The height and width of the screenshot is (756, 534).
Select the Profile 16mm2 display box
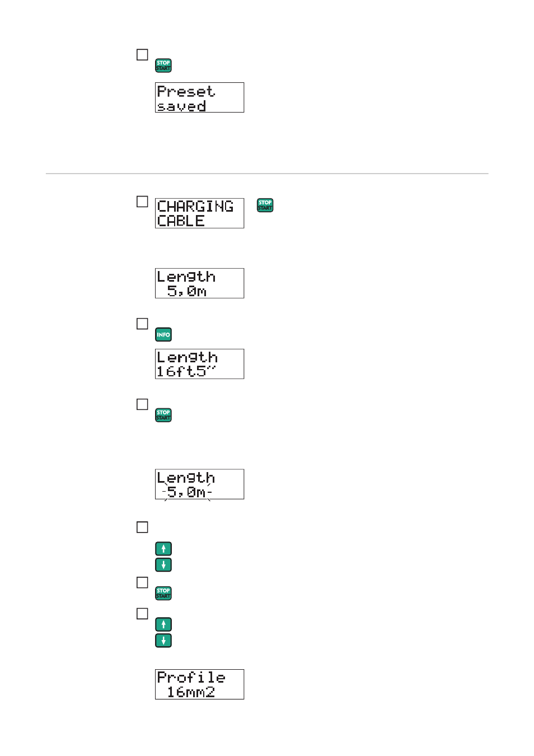point(200,684)
